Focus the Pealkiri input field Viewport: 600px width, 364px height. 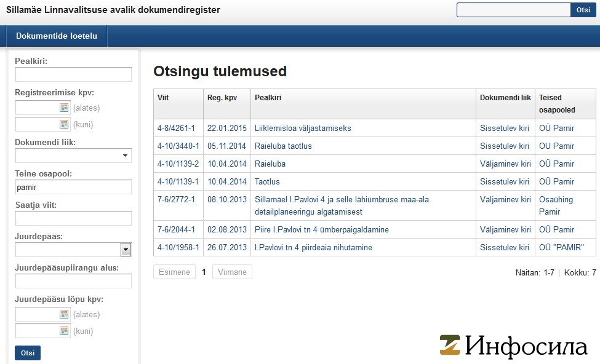point(73,74)
